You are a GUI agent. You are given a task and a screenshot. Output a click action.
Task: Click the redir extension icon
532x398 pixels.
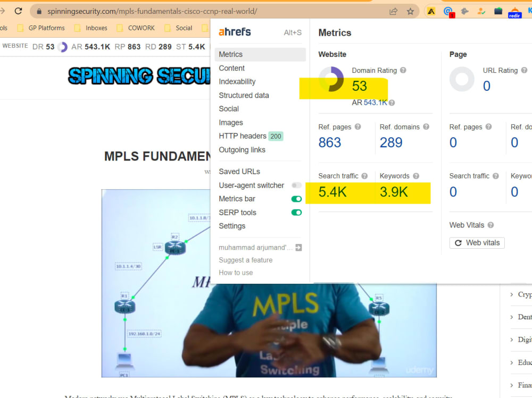514,13
